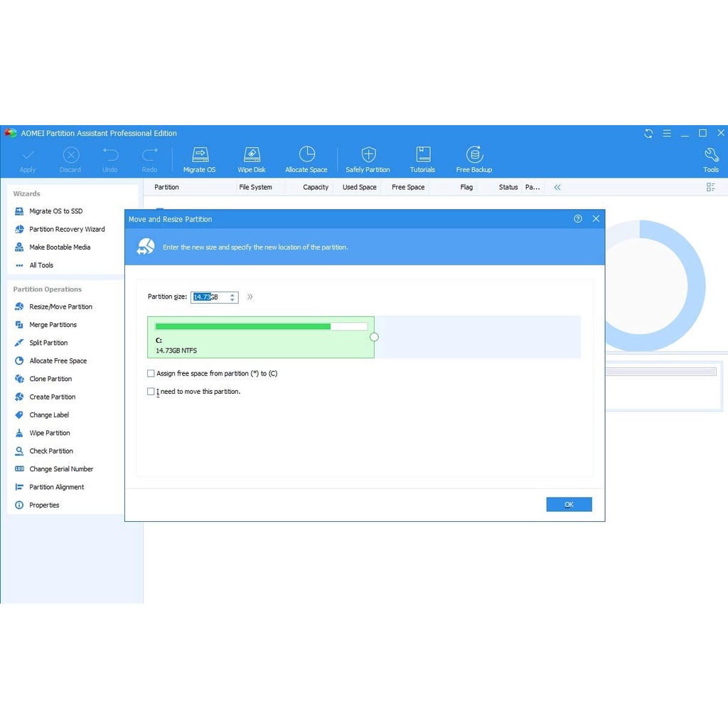The height and width of the screenshot is (728, 728).
Task: Expand advanced options with the double chevron
Action: coord(250,297)
